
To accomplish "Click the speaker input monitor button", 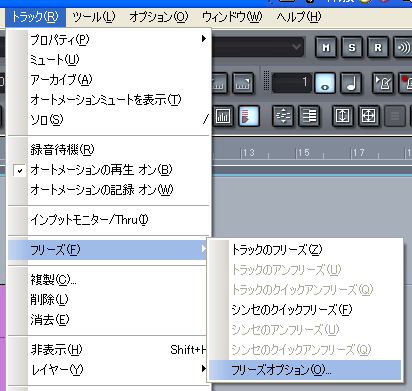I will coord(403,48).
